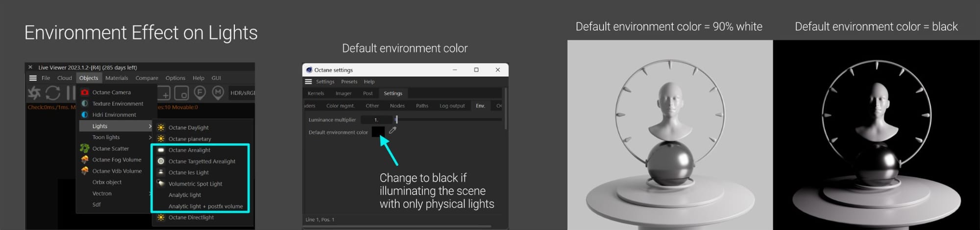Click the Texture Environment half-circle icon
Screen dimensions: 980x230
(x=85, y=103)
